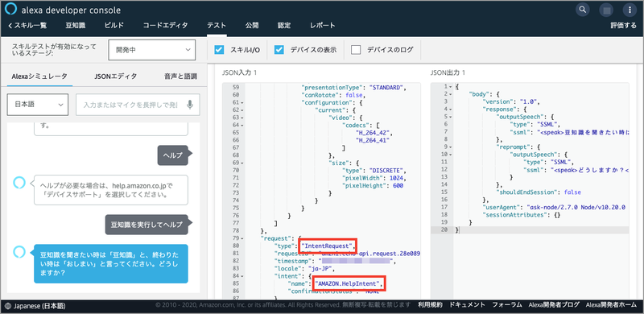Collapse JSON output line 9 reprompt fold arrow
This screenshot has height=314, width=644.
tap(451, 147)
